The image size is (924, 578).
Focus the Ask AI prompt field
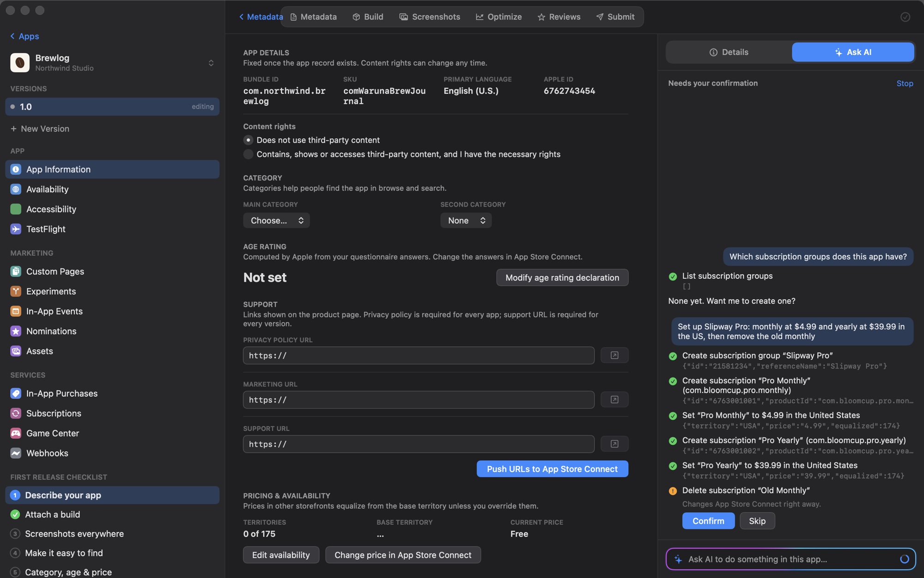[790, 559]
